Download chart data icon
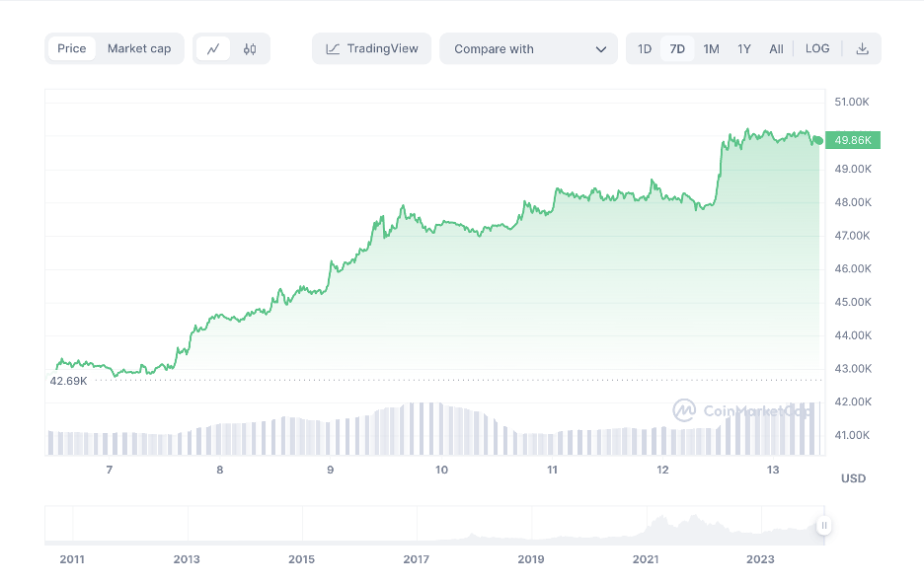 pyautogui.click(x=862, y=49)
